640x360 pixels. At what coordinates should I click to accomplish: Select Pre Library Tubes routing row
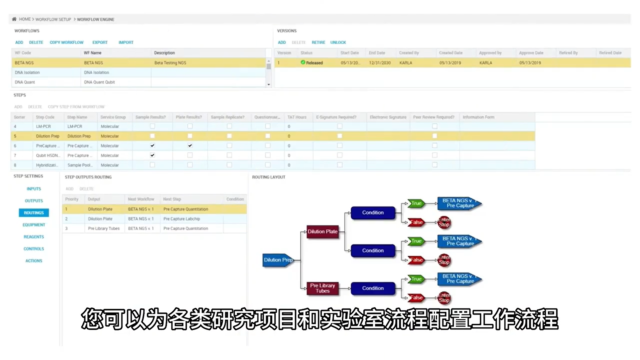[x=154, y=229]
